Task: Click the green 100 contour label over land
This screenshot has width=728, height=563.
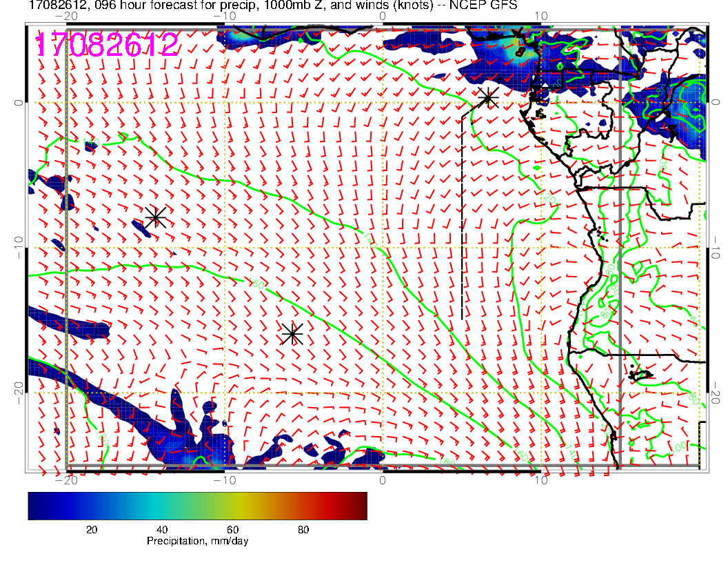Action: [x=679, y=447]
